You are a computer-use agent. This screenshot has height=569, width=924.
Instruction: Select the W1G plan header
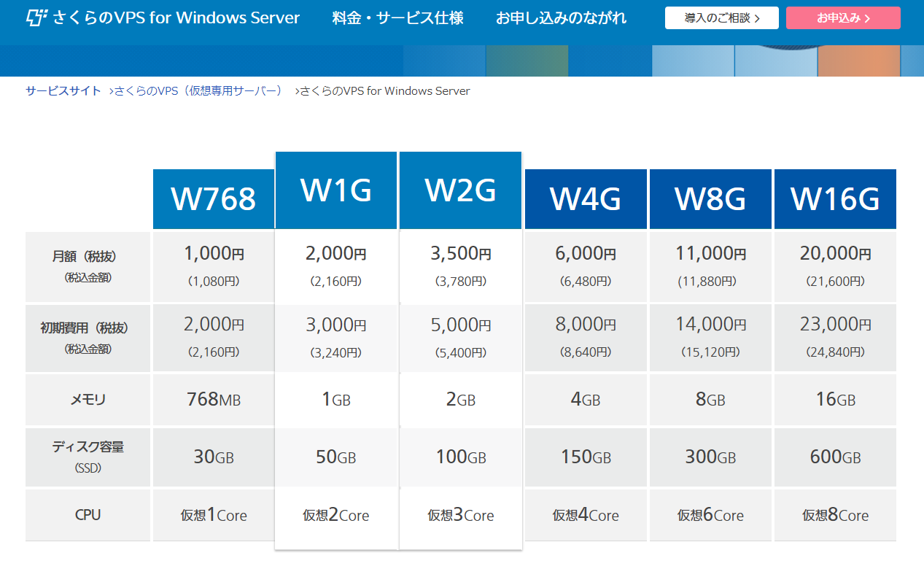pos(336,190)
